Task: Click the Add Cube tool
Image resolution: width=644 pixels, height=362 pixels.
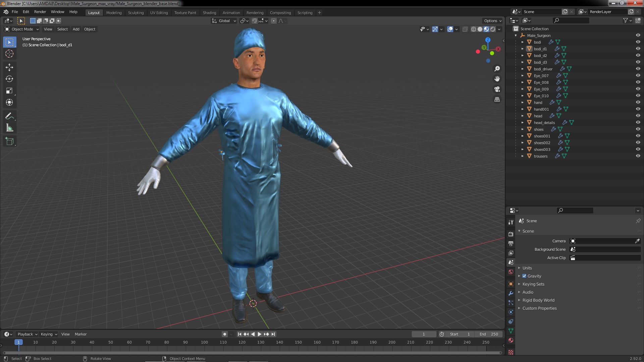Action: 9,141
